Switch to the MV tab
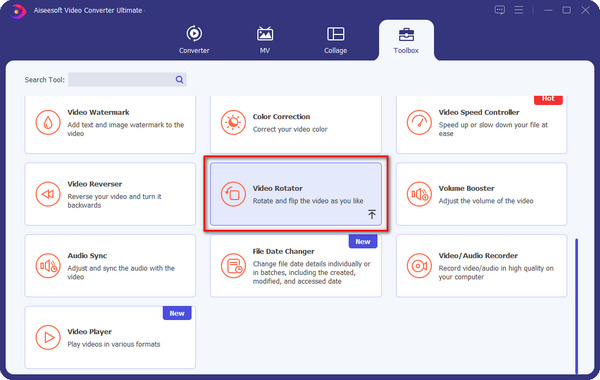 click(265, 39)
